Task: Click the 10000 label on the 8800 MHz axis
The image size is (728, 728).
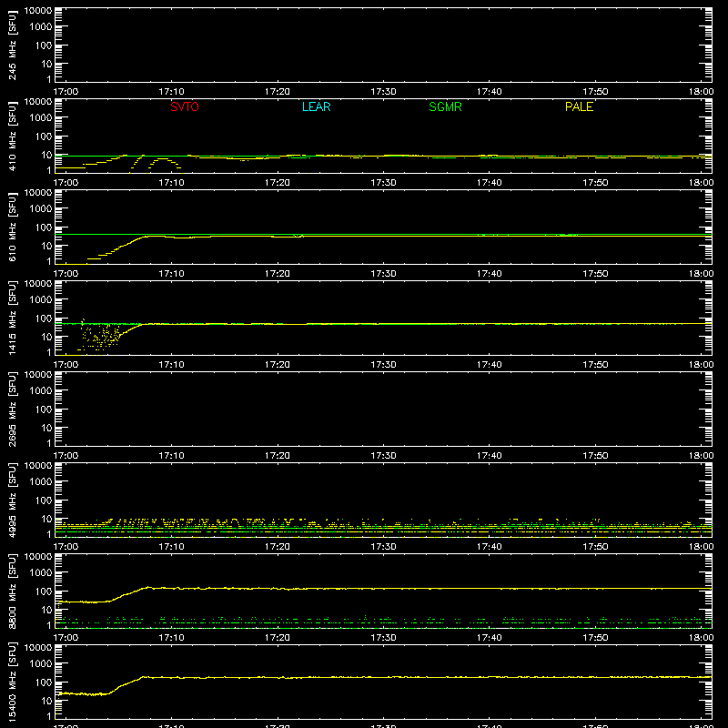Action: tap(38, 557)
